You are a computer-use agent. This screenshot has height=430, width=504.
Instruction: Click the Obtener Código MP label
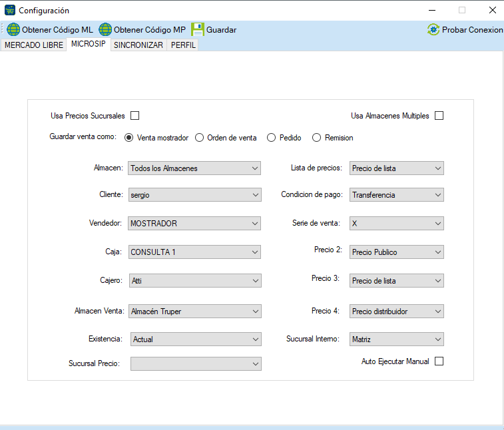(149, 30)
